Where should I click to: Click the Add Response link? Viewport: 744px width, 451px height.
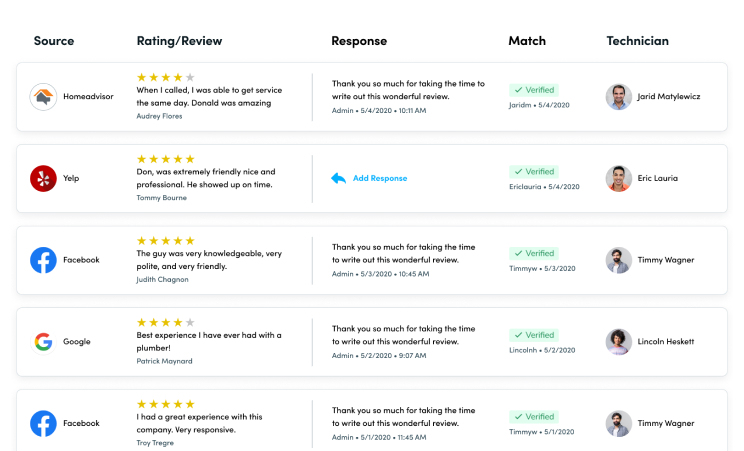click(x=380, y=178)
